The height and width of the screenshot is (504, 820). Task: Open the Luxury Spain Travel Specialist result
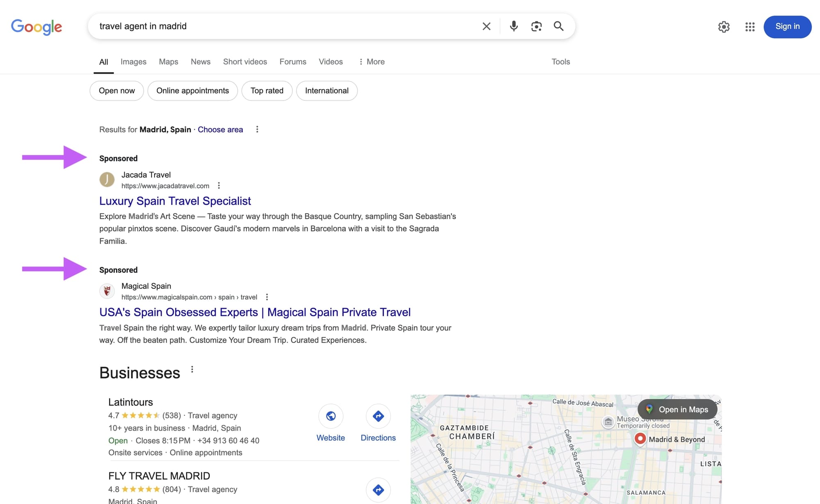pos(175,201)
